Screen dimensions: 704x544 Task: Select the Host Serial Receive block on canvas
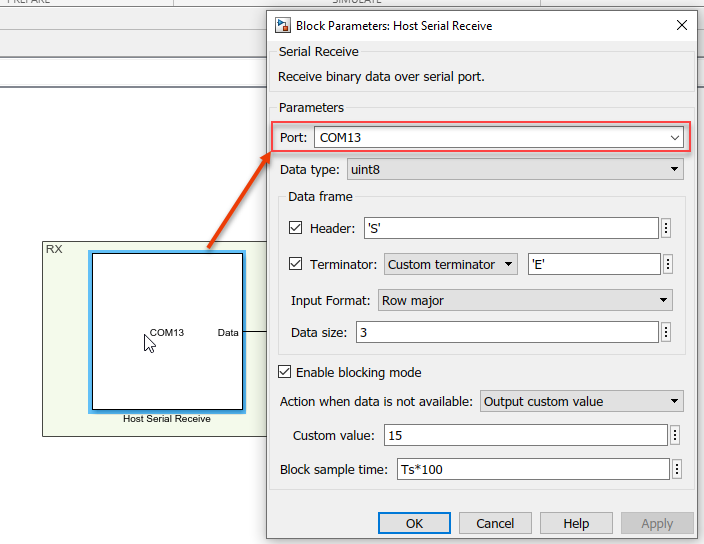pos(167,332)
